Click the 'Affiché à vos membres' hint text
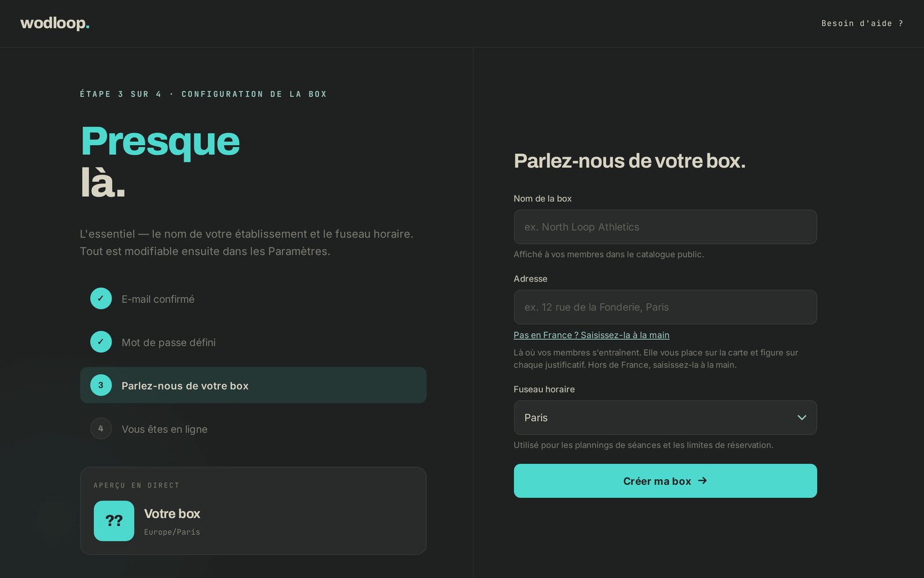The image size is (924, 578). 609,255
